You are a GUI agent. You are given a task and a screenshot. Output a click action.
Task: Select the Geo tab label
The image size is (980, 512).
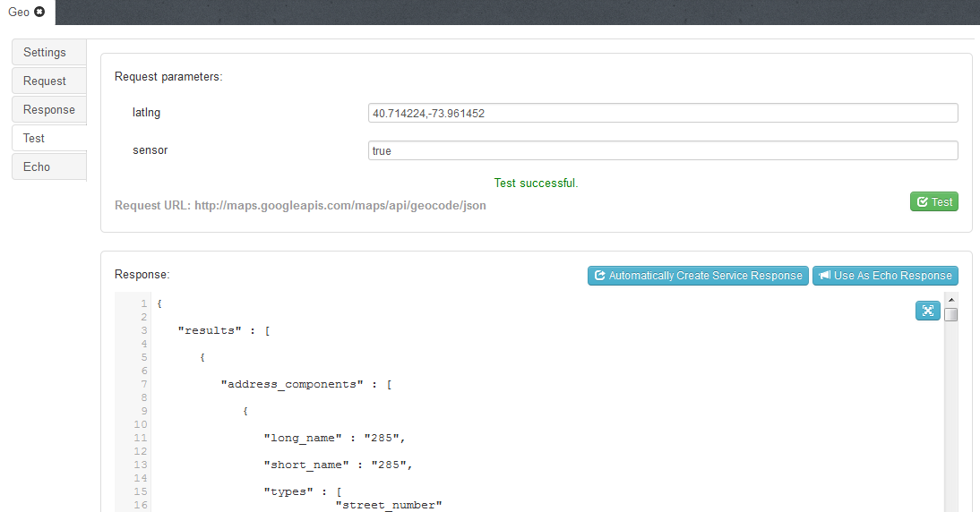pyautogui.click(x=19, y=12)
